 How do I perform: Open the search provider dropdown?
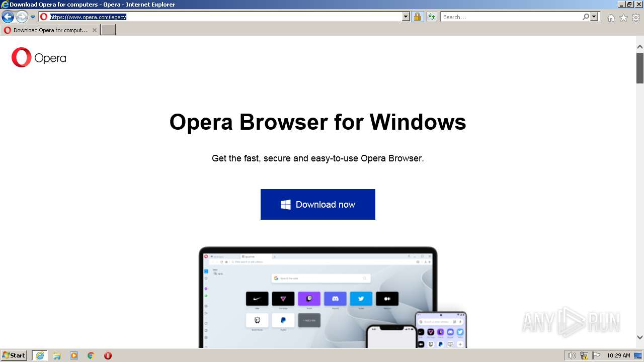tap(594, 17)
